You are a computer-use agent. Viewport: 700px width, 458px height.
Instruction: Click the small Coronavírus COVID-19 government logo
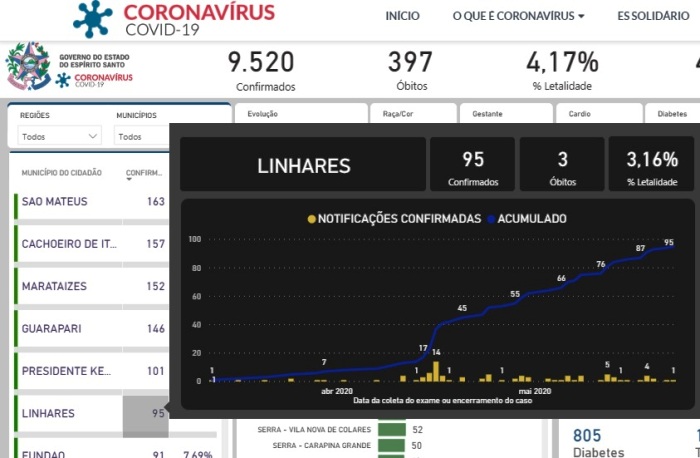94,80
